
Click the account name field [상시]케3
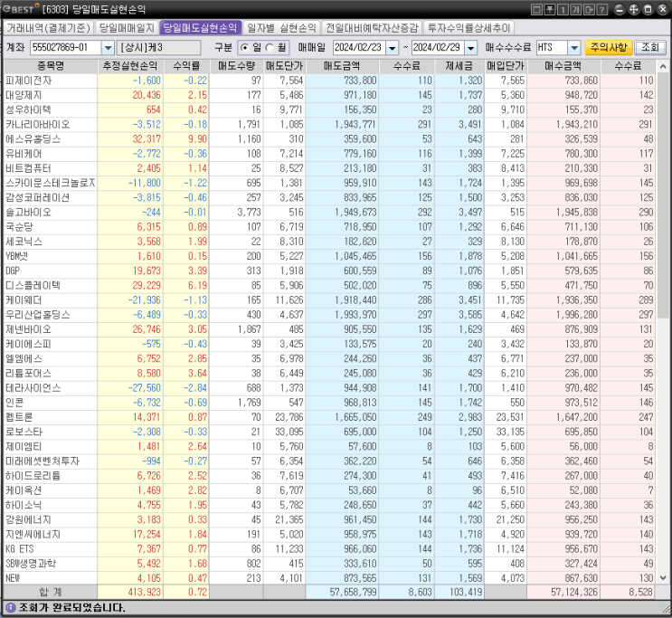click(x=158, y=48)
